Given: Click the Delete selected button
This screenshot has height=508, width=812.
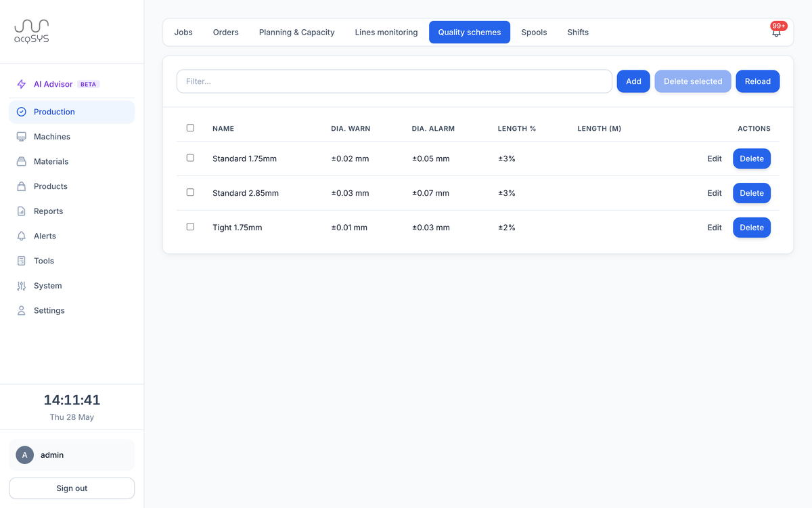Looking at the screenshot, I should [x=693, y=81].
